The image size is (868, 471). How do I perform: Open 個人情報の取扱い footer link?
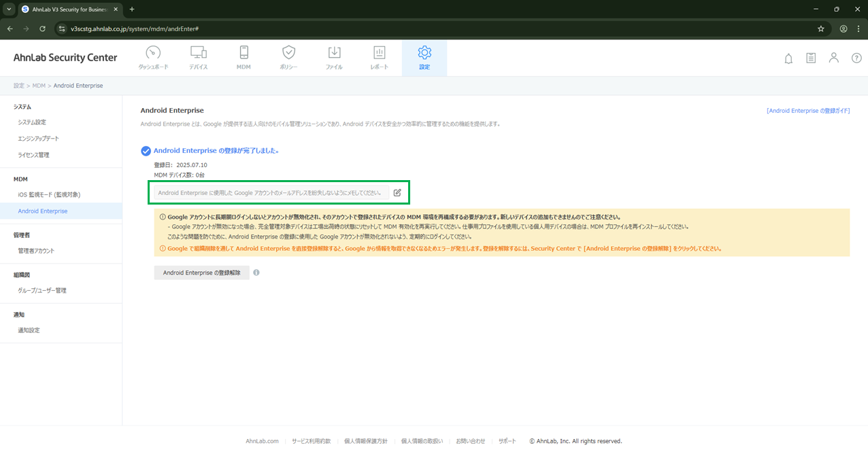[422, 441]
